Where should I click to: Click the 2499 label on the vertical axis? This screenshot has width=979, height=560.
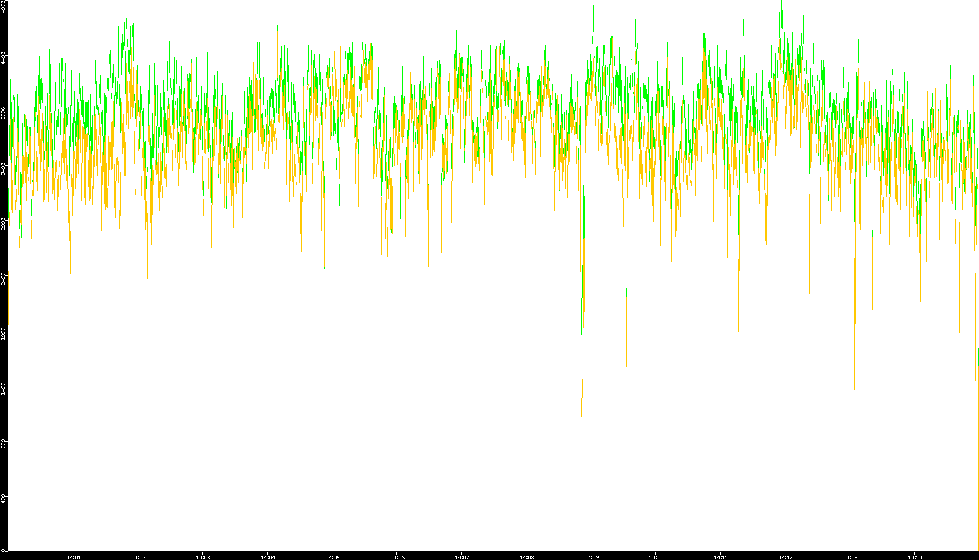pyautogui.click(x=4, y=278)
